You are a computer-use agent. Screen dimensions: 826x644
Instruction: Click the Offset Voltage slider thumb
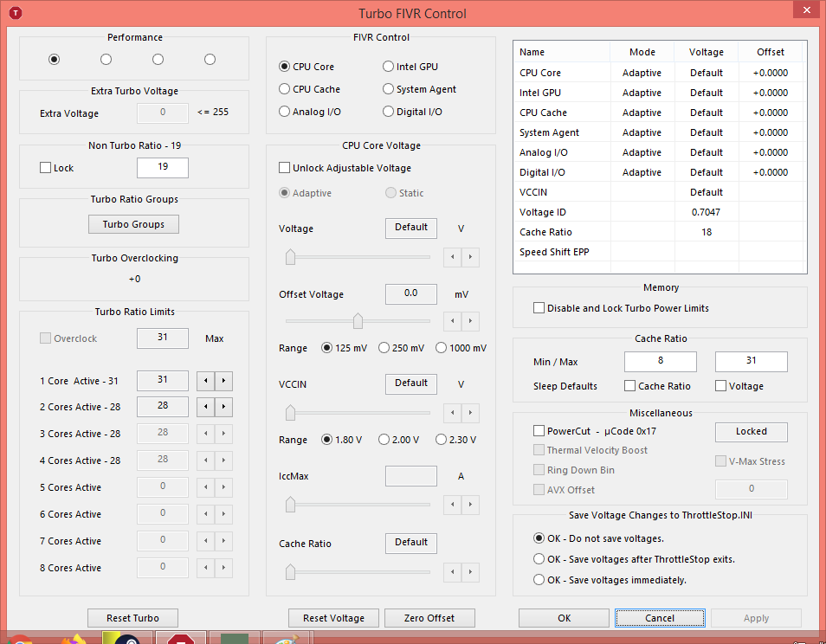coord(358,320)
